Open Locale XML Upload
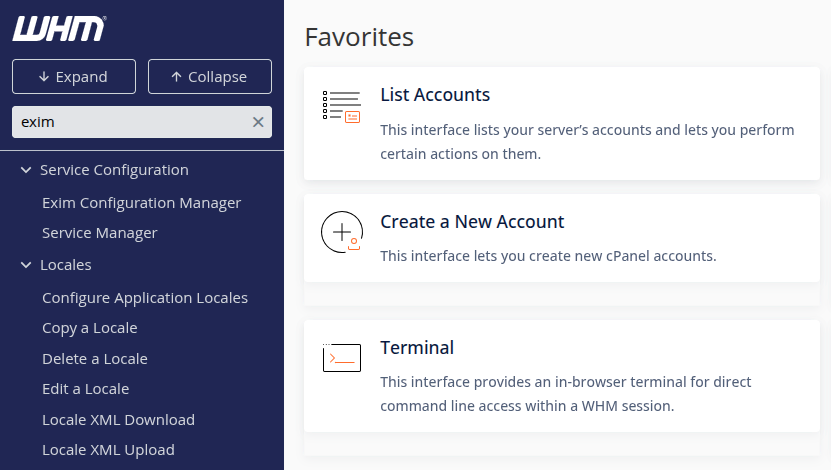This screenshot has width=831, height=470. [109, 450]
